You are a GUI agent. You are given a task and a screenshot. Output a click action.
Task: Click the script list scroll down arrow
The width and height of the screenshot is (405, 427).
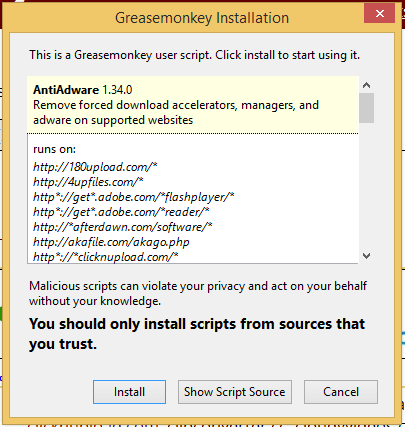tap(367, 256)
